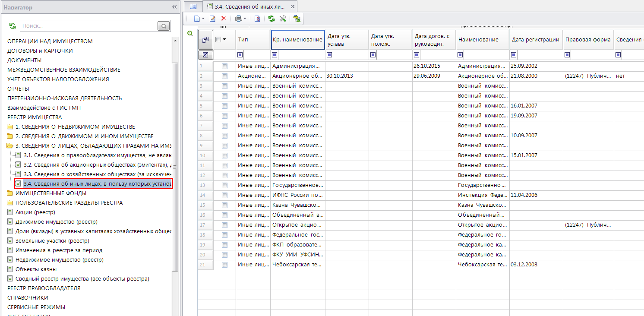Sort by Тип column header
This screenshot has width=644, height=316.
253,40
